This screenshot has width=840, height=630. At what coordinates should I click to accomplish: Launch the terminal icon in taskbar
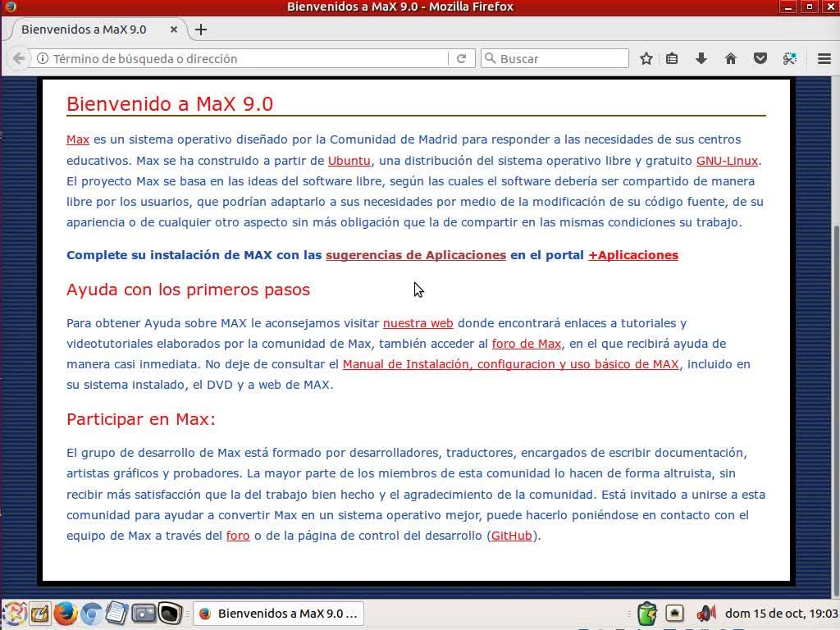point(169,614)
